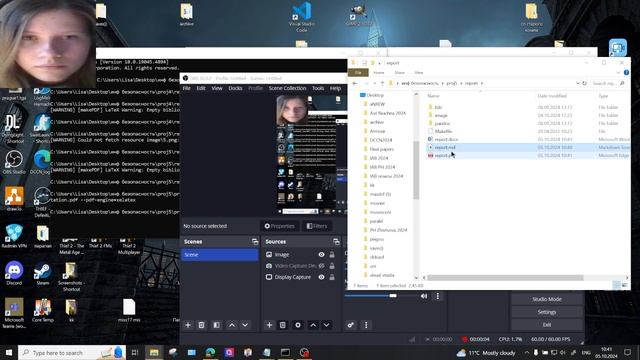Add a new source with plus icon
This screenshot has height=360, width=640.
click(x=269, y=325)
